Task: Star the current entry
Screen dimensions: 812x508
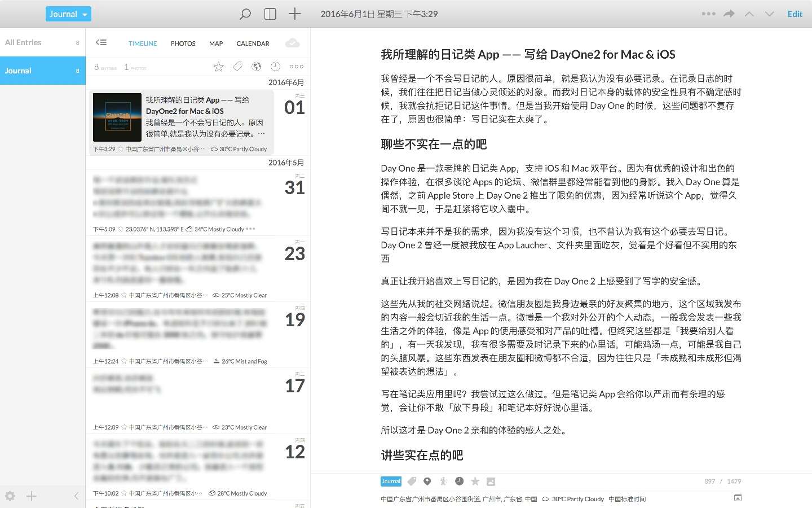Action: [475, 481]
